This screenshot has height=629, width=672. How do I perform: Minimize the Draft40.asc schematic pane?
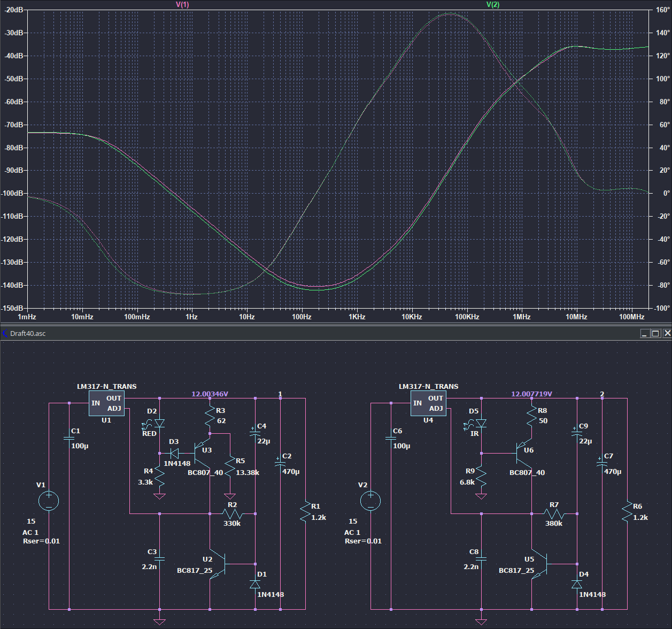point(645,333)
